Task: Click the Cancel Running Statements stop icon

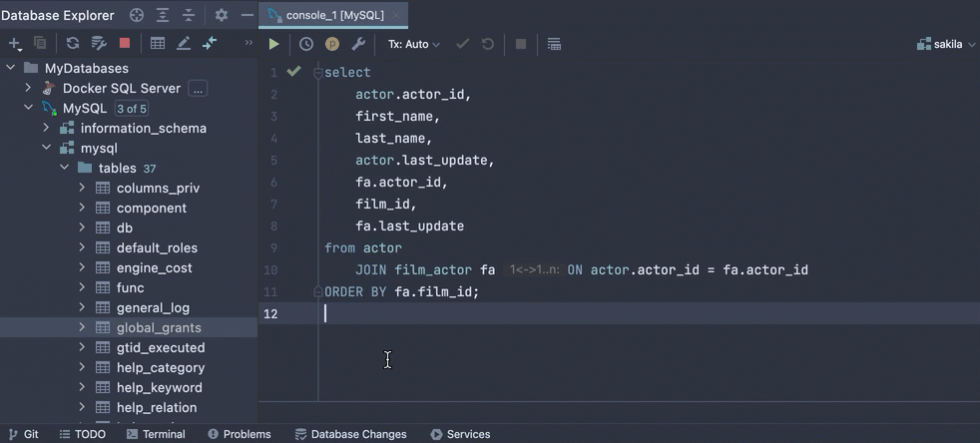Action: click(x=521, y=44)
